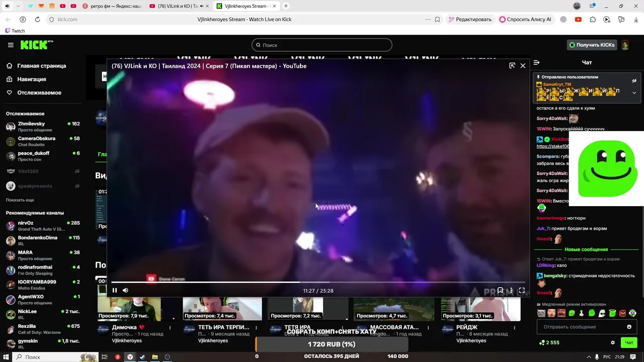Open МАССОВАЯ АТА video options menu

(x=428, y=327)
